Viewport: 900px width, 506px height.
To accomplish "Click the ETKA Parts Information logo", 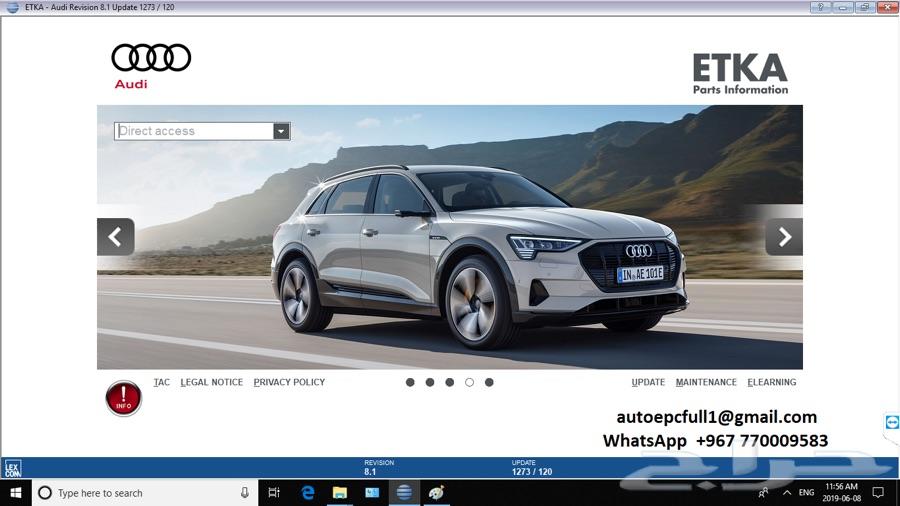I will [x=740, y=73].
